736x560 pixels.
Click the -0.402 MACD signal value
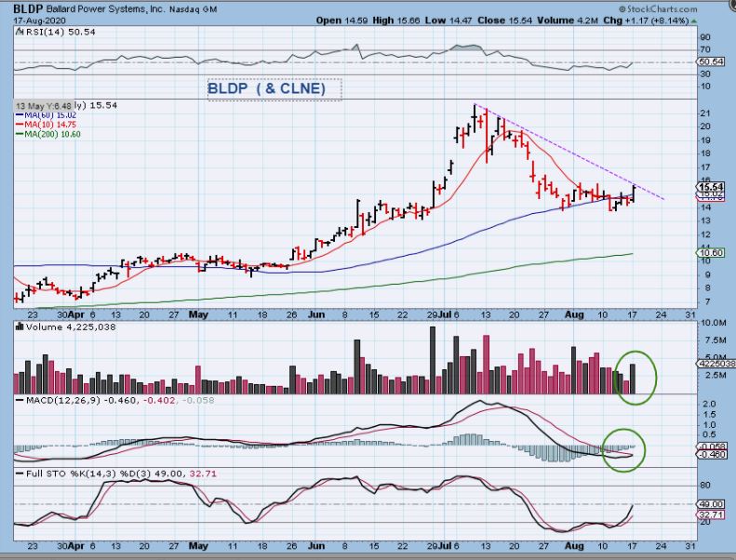pos(159,400)
